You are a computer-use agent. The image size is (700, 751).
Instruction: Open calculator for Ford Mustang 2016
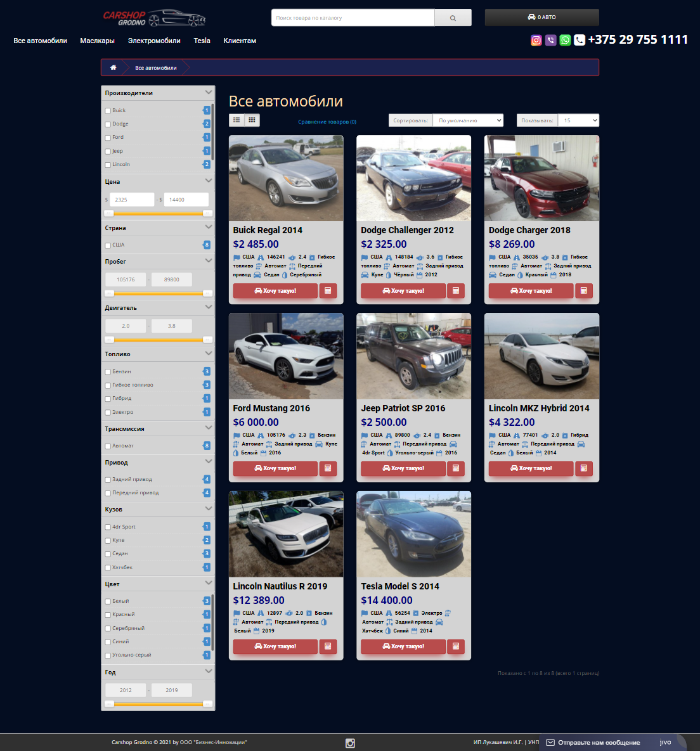(328, 468)
